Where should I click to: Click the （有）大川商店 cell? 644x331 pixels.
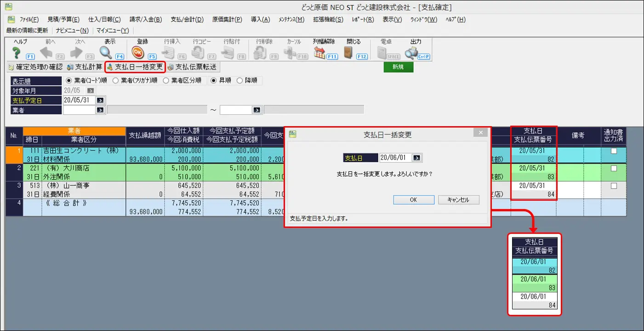pos(83,168)
